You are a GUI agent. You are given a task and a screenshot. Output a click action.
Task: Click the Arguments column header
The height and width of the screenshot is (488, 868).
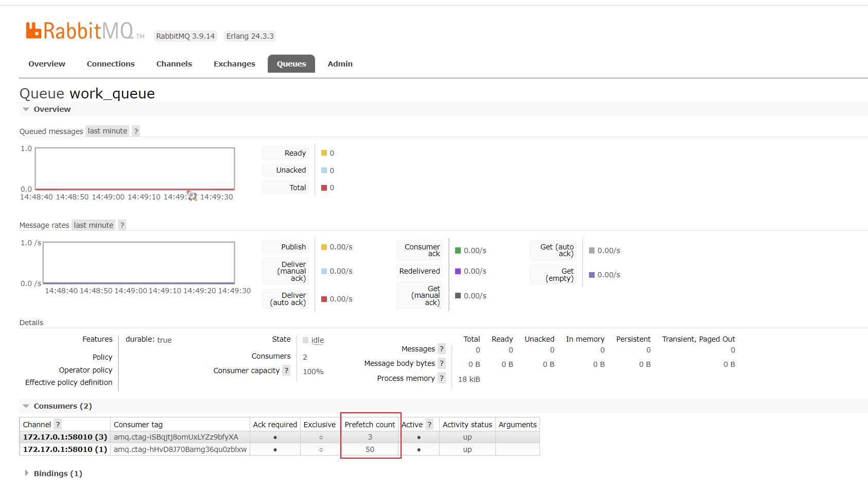[x=517, y=425]
